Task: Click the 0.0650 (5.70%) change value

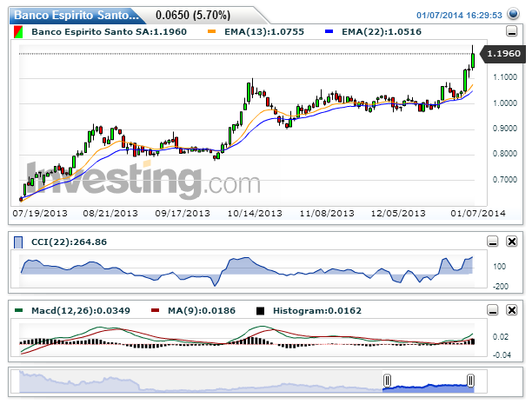Action: (193, 16)
